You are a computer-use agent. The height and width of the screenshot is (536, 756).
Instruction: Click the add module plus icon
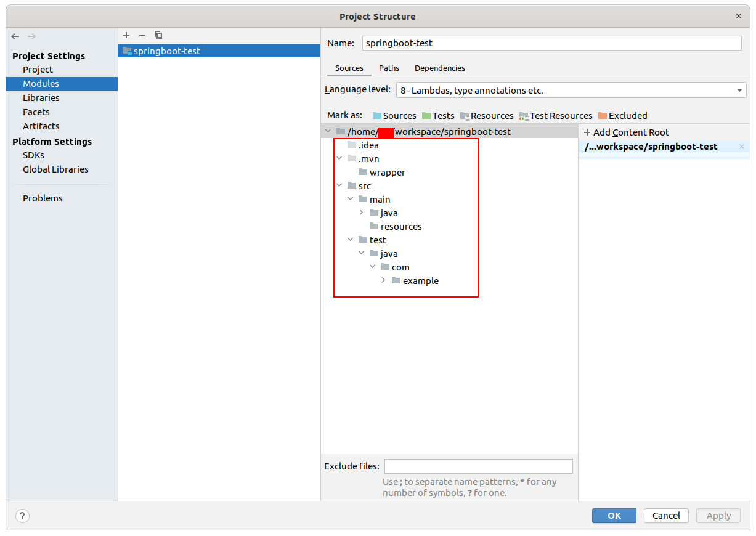[x=126, y=35]
